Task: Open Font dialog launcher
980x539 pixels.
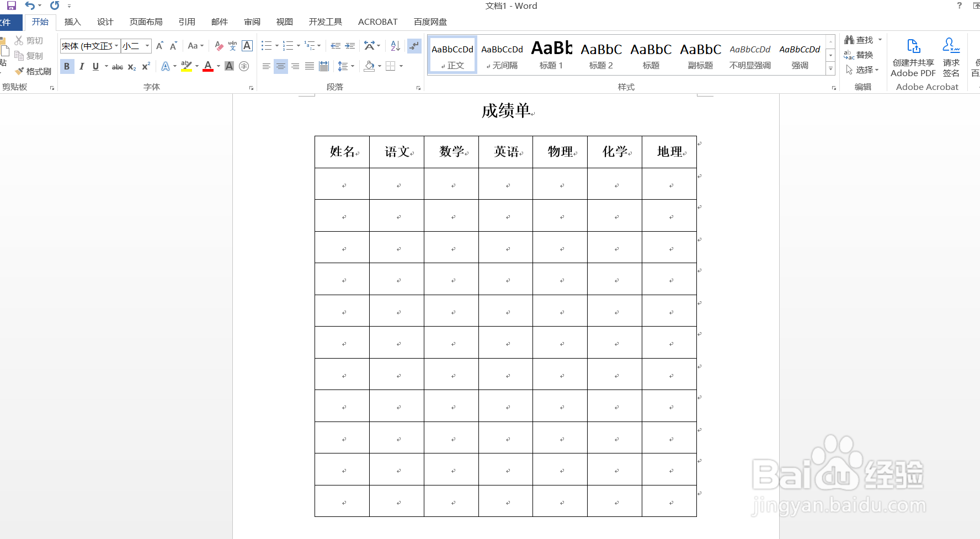Action: [251, 88]
